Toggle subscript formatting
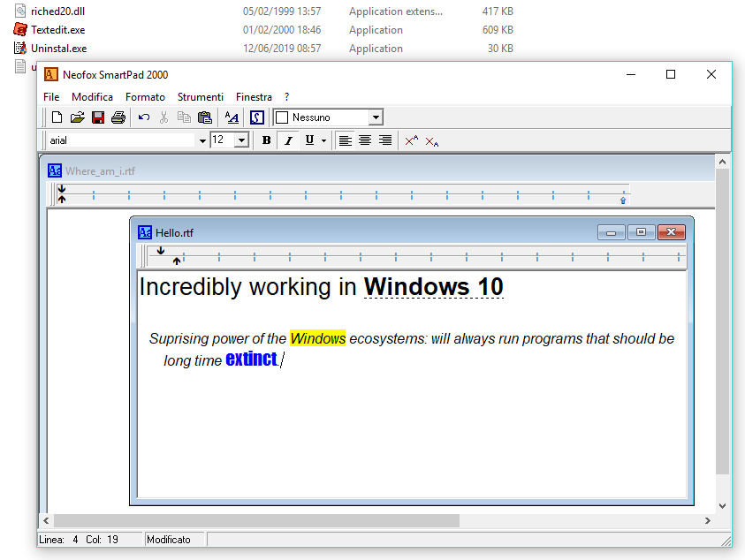 [x=432, y=141]
